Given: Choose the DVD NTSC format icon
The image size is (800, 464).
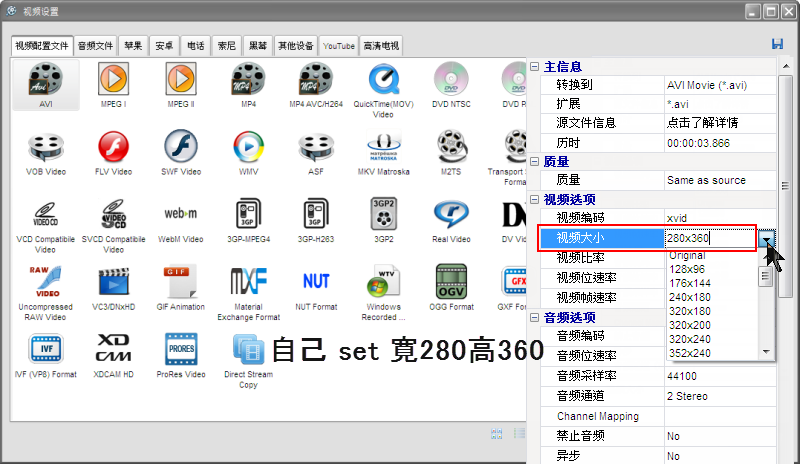Looking at the screenshot, I should pos(451,79).
